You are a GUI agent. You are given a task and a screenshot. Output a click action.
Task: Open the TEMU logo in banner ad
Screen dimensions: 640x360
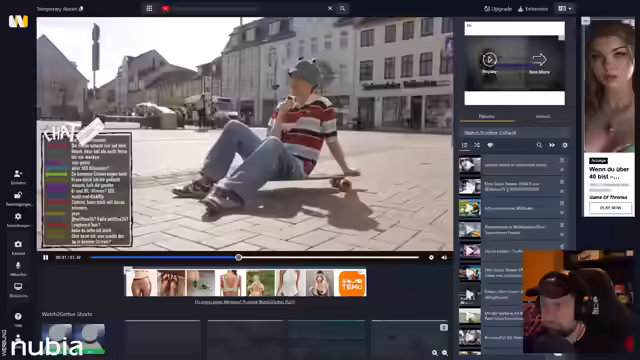coord(352,283)
